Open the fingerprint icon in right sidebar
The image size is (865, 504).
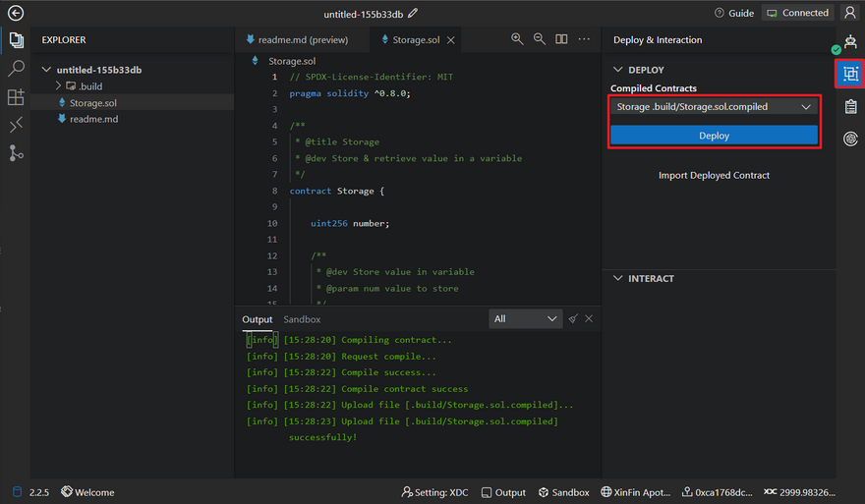[850, 139]
